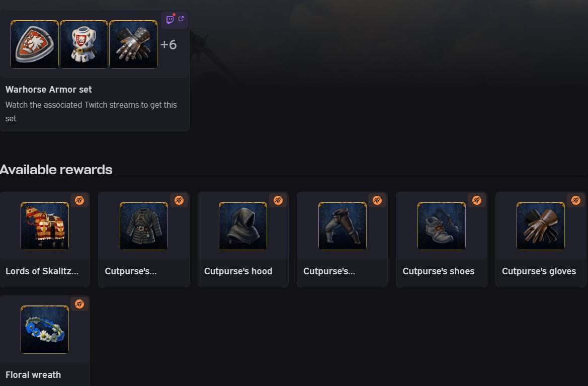
Task: Click the orange badge on the Cutpurse's hood card
Action: tap(278, 200)
